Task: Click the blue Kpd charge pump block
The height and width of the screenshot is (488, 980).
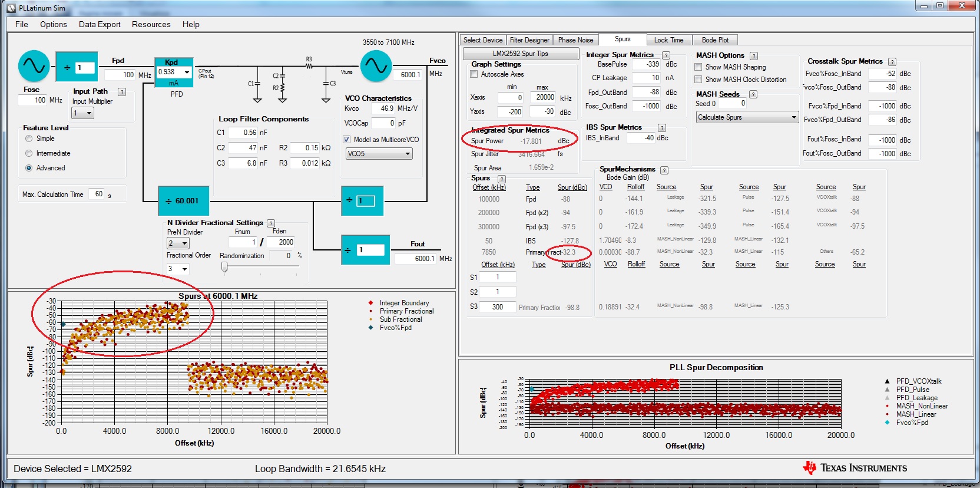Action: 174,72
